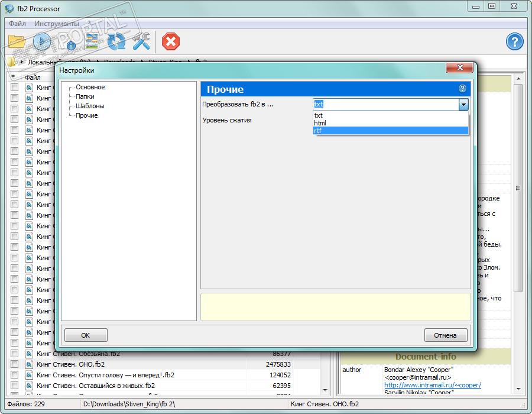
Task: Click the Файл column header
Action: click(x=33, y=77)
